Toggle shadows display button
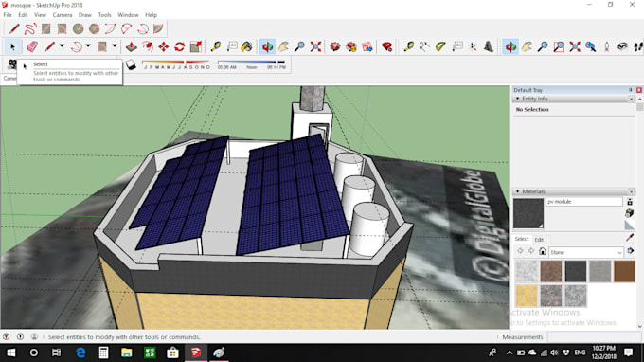 [131, 65]
